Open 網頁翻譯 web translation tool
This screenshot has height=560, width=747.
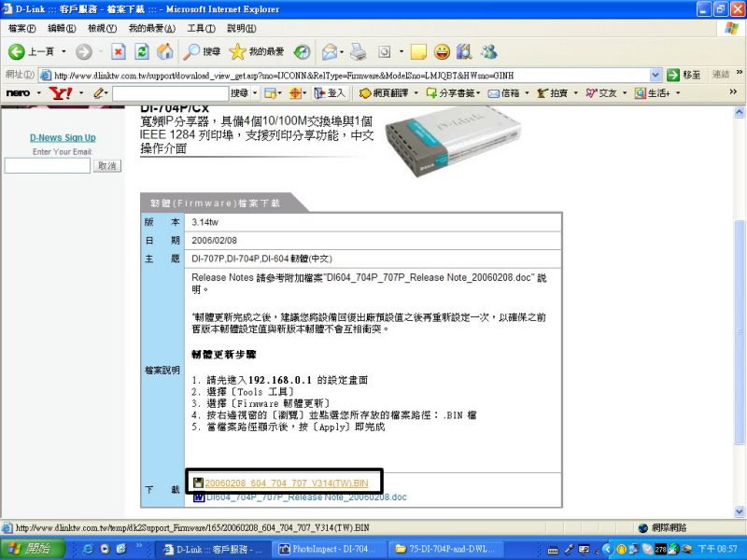tap(384, 92)
